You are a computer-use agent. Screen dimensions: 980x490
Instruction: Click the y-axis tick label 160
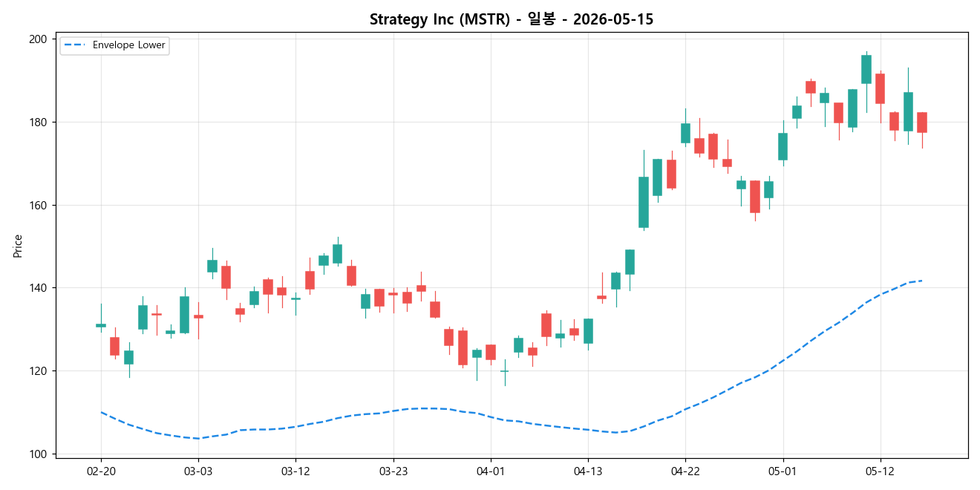(x=39, y=205)
